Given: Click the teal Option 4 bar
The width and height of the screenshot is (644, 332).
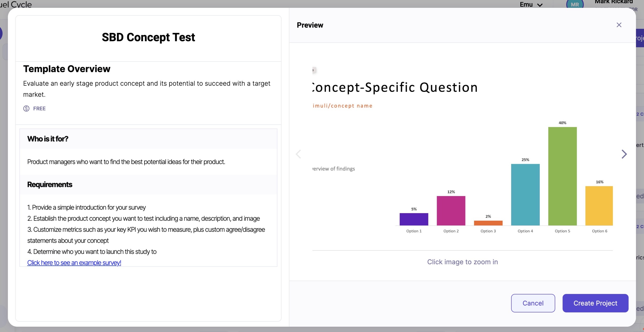Looking at the screenshot, I should pyautogui.click(x=525, y=195).
